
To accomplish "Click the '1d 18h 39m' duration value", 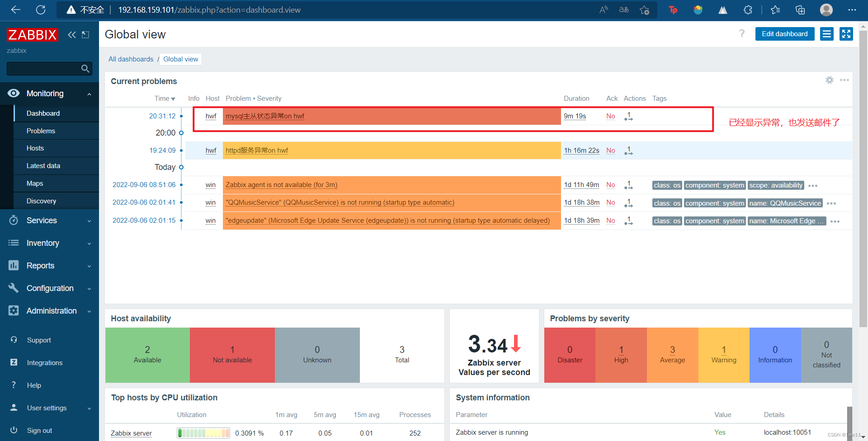I will (581, 220).
